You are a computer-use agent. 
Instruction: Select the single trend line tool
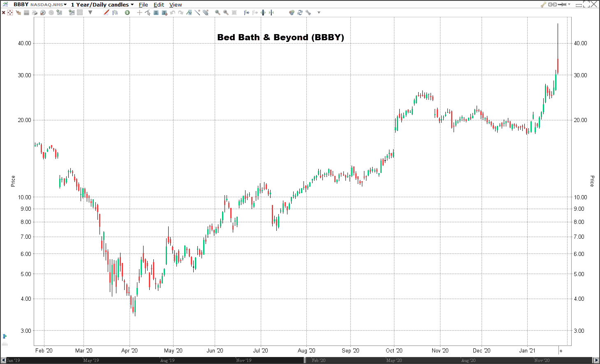click(x=197, y=12)
